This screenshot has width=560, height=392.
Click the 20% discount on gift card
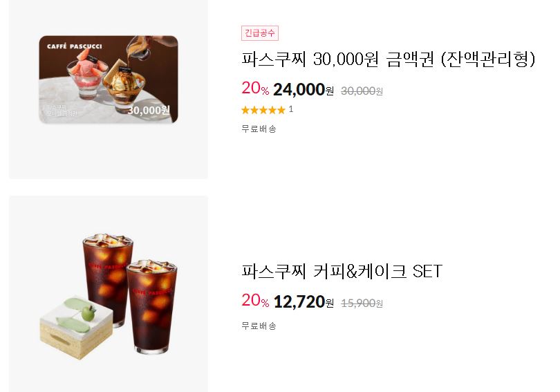pyautogui.click(x=255, y=88)
